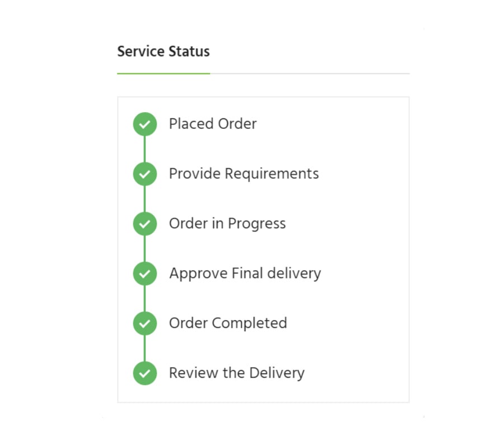The height and width of the screenshot is (445, 504).
Task: Click connector line between Completed and Review
Action: [x=144, y=349]
